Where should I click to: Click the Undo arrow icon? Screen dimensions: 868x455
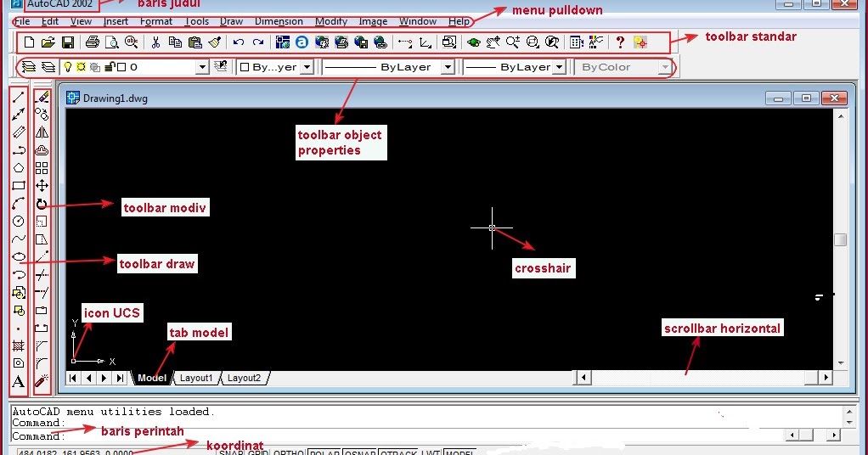[x=239, y=42]
